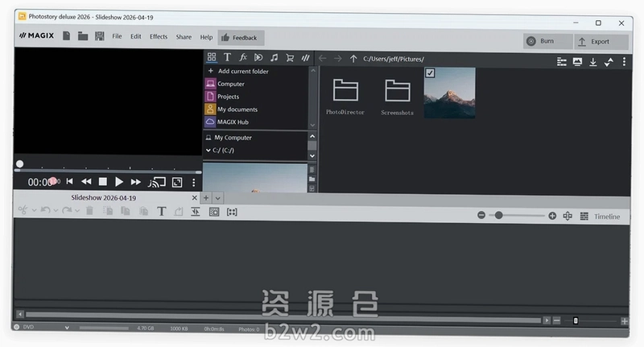Click the expand/collapse media pool arrows icon

(x=609, y=62)
